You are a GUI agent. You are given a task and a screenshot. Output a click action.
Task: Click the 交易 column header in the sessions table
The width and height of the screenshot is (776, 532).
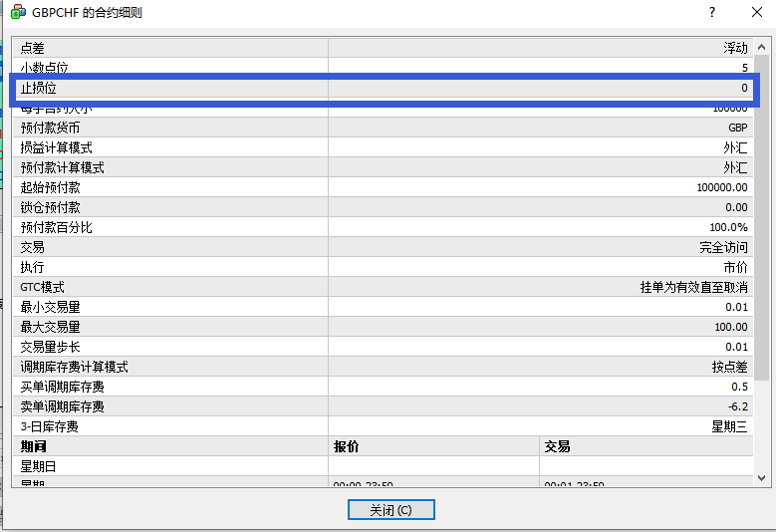(x=646, y=446)
